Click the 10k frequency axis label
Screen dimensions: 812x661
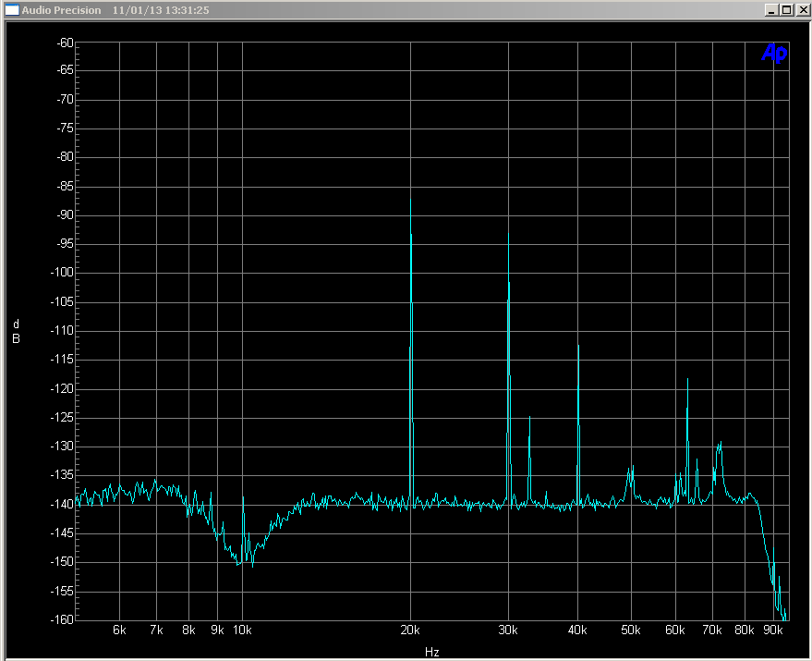click(x=242, y=630)
